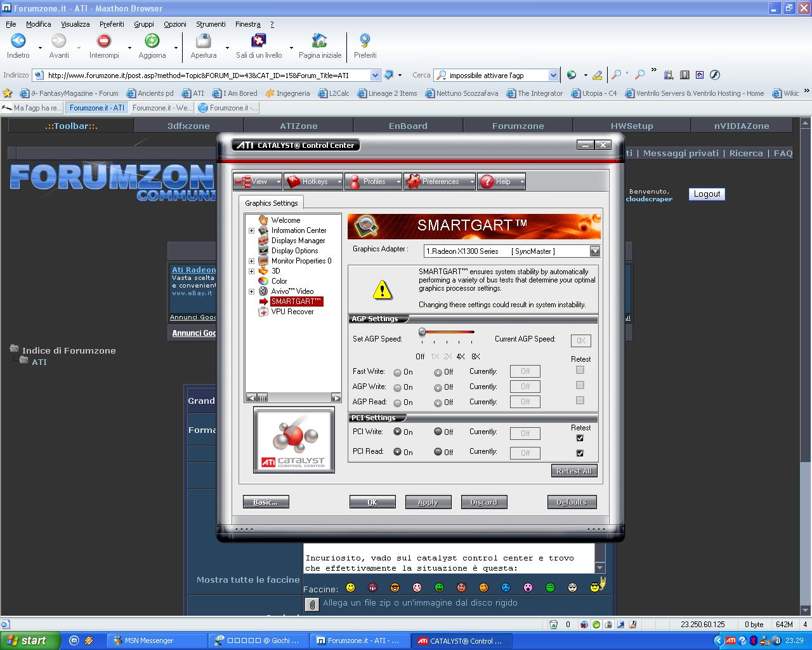The image size is (812, 650).
Task: Expand the Monitor Properties 0 node
Action: [x=251, y=262]
